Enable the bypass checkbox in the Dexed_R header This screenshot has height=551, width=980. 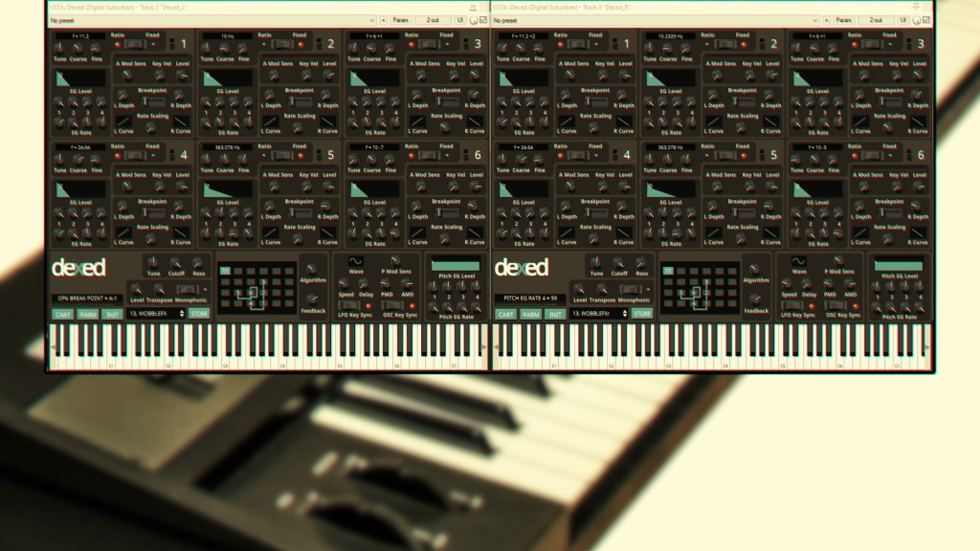click(x=926, y=19)
